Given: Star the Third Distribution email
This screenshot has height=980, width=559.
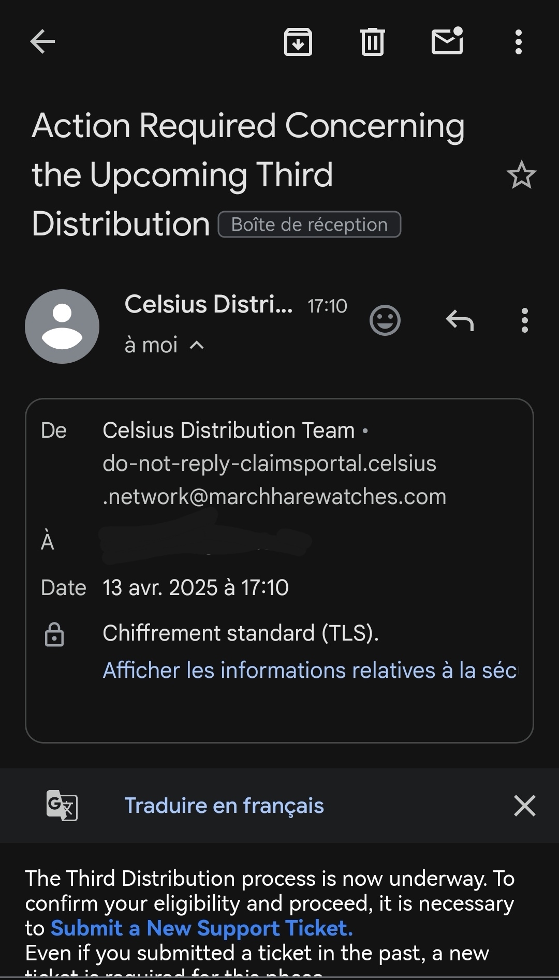Looking at the screenshot, I should [521, 175].
